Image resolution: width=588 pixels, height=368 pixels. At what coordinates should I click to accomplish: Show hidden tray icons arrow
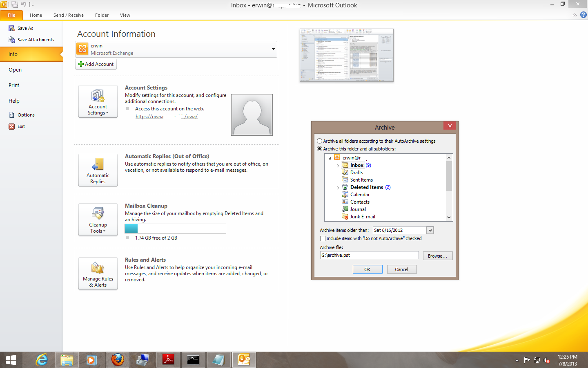[x=517, y=360]
